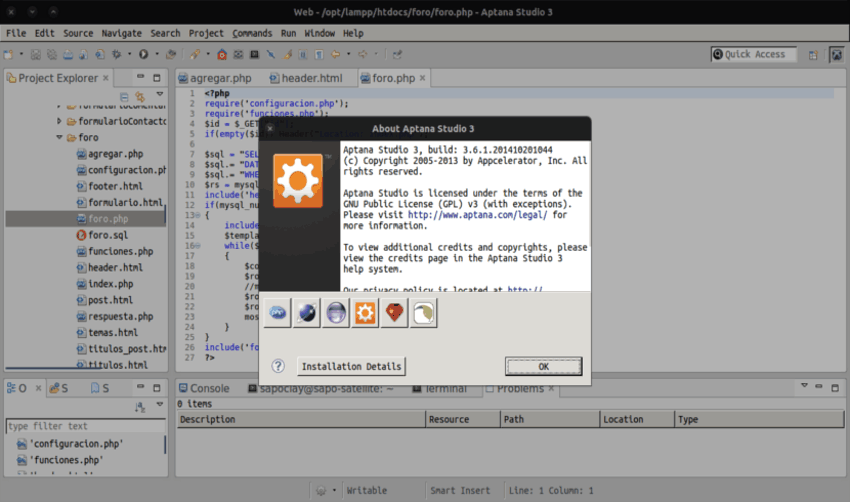Open the aptana.com legal link
Viewport: 850px width, 502px height.
click(477, 215)
